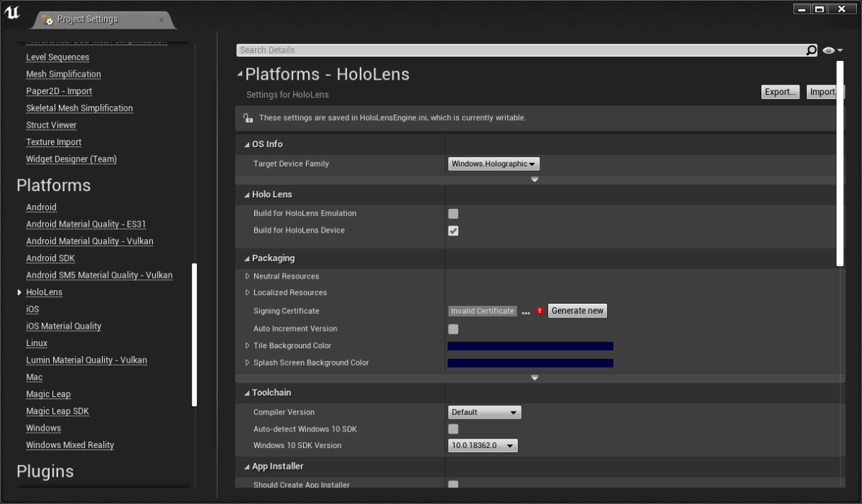The width and height of the screenshot is (862, 504).
Task: Collapse the Platforms - HoloLens header
Action: coord(240,75)
